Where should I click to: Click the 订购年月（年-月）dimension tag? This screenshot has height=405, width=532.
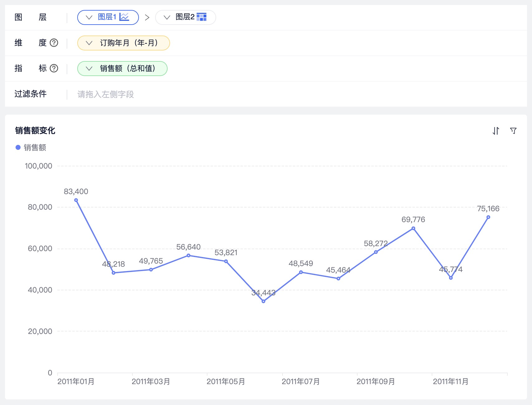pos(124,43)
